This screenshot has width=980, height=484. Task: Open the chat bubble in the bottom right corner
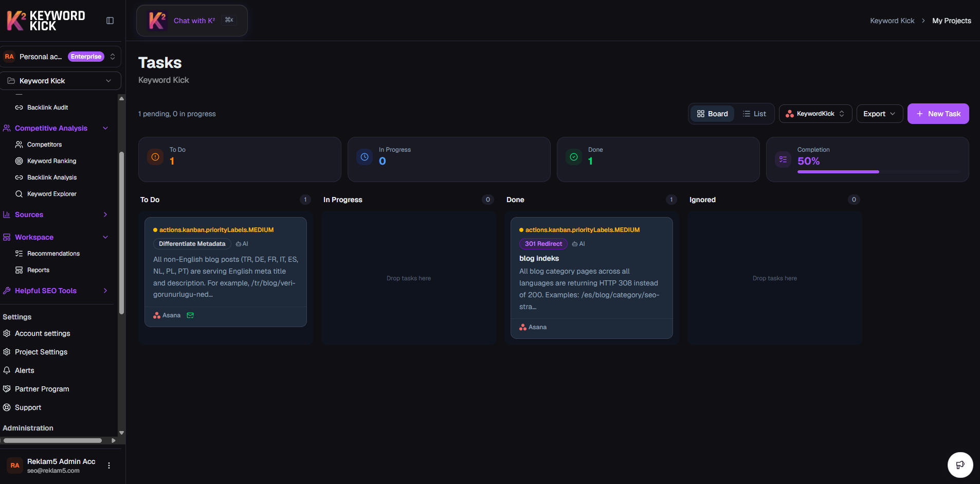pyautogui.click(x=959, y=464)
